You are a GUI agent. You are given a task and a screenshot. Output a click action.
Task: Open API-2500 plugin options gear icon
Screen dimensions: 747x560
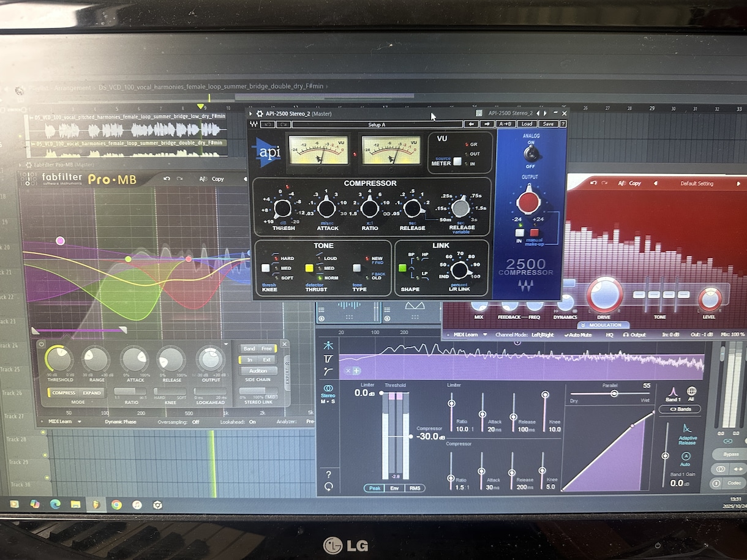260,113
